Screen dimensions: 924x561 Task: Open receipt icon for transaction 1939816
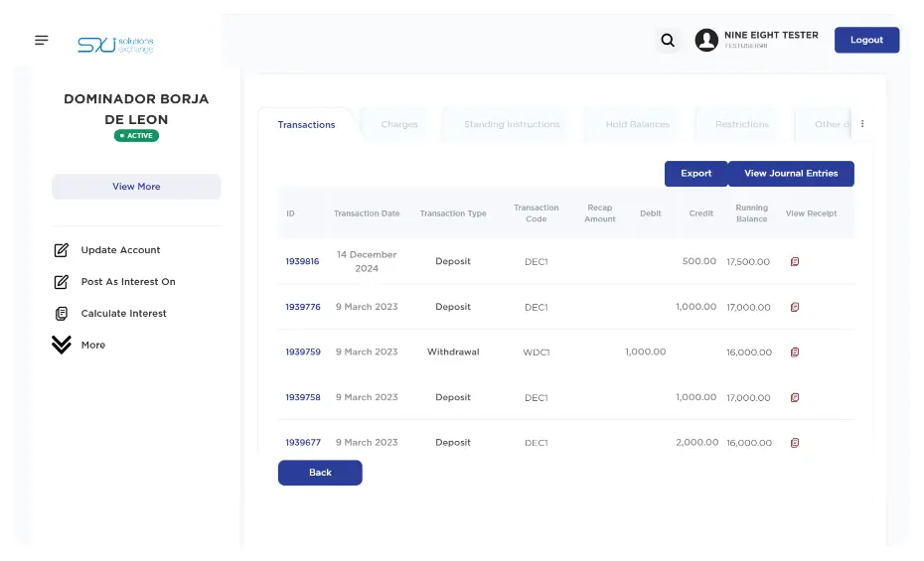click(x=795, y=262)
